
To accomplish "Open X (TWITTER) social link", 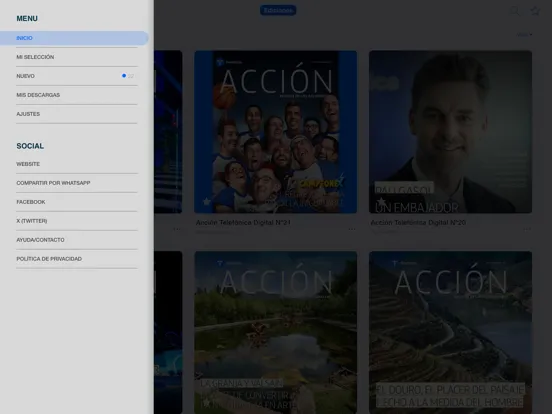I will pos(77,221).
